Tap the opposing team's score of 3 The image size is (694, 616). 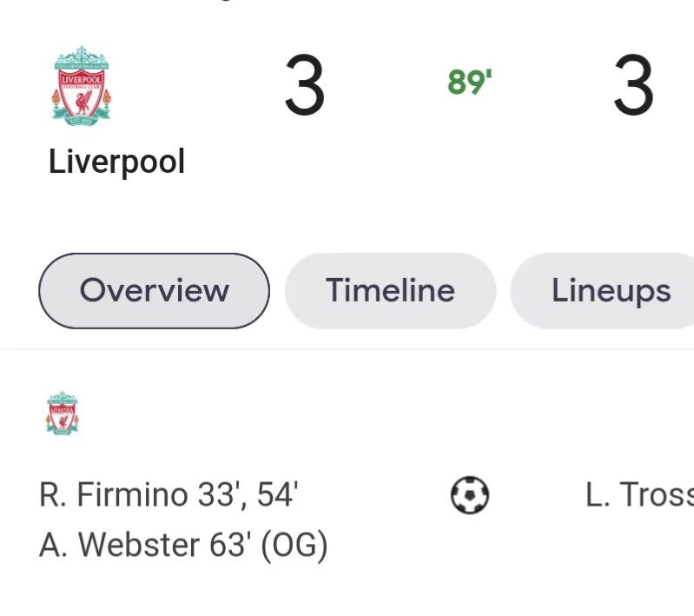tap(633, 87)
